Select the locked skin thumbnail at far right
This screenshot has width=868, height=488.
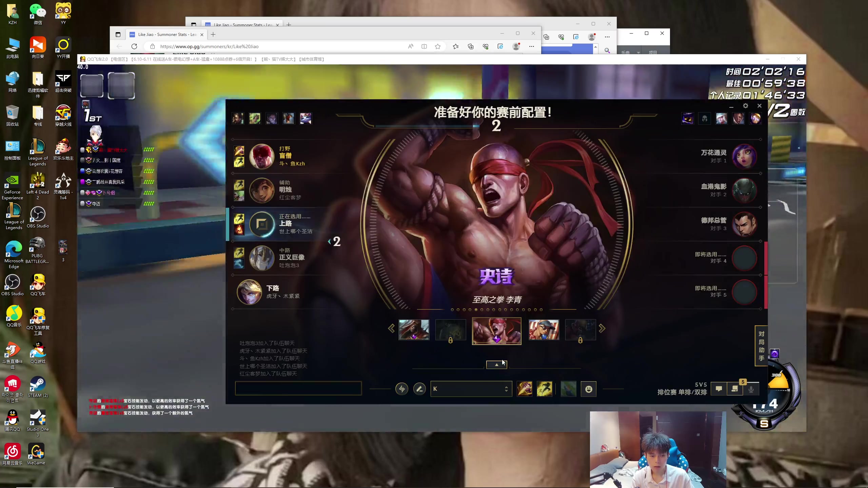point(580,330)
